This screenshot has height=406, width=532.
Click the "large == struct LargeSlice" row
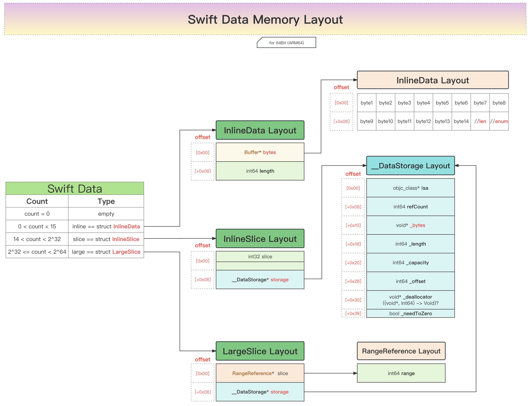[x=106, y=252]
